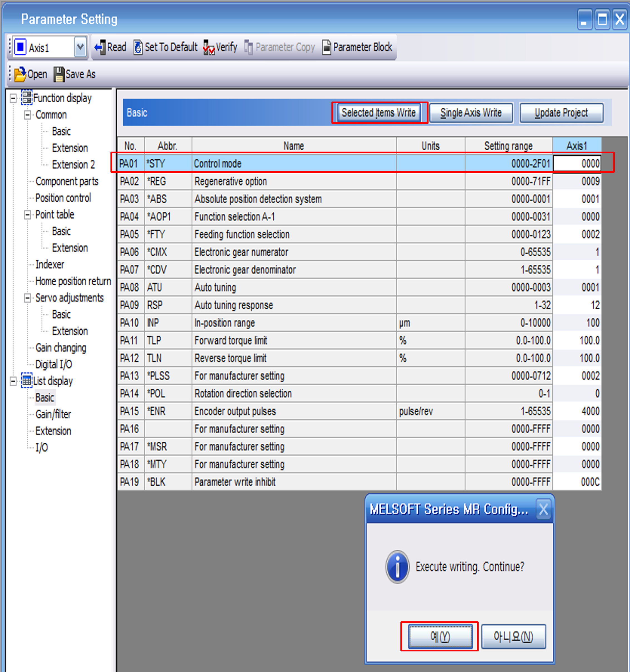The width and height of the screenshot is (630, 672).
Task: Collapse the Function display node
Action: (x=13, y=98)
